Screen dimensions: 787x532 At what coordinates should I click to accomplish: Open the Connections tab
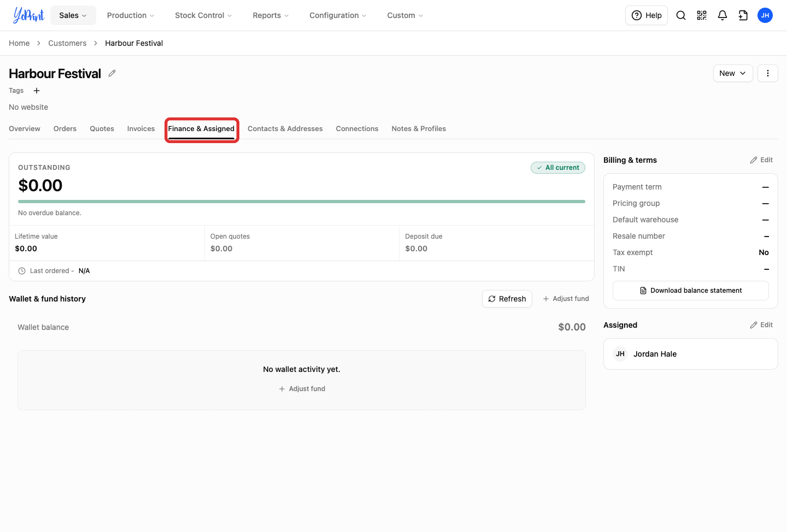point(357,129)
